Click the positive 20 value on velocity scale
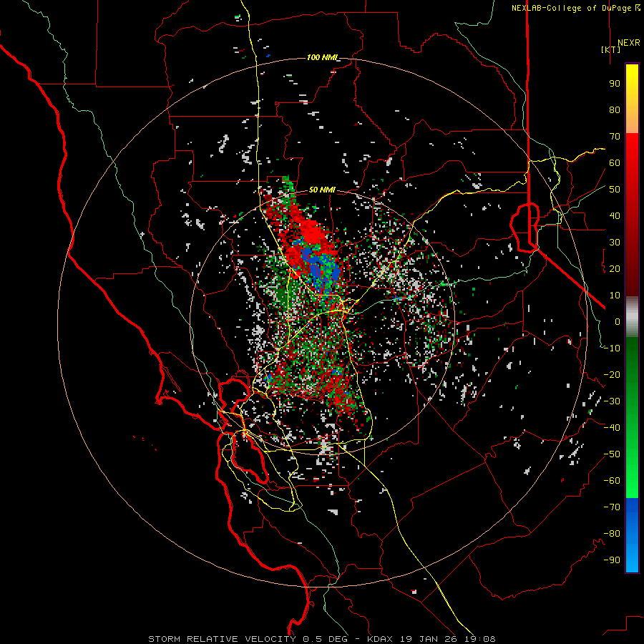This screenshot has height=644, width=644. pyautogui.click(x=615, y=268)
